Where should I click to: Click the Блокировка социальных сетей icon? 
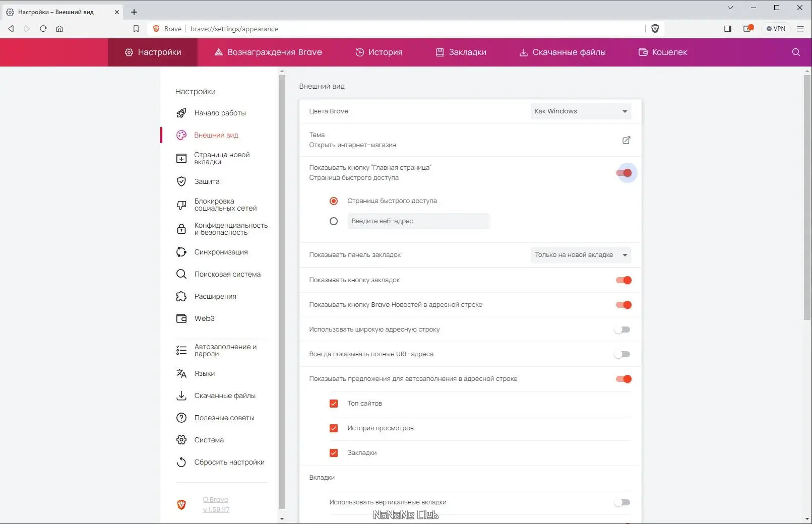(181, 205)
